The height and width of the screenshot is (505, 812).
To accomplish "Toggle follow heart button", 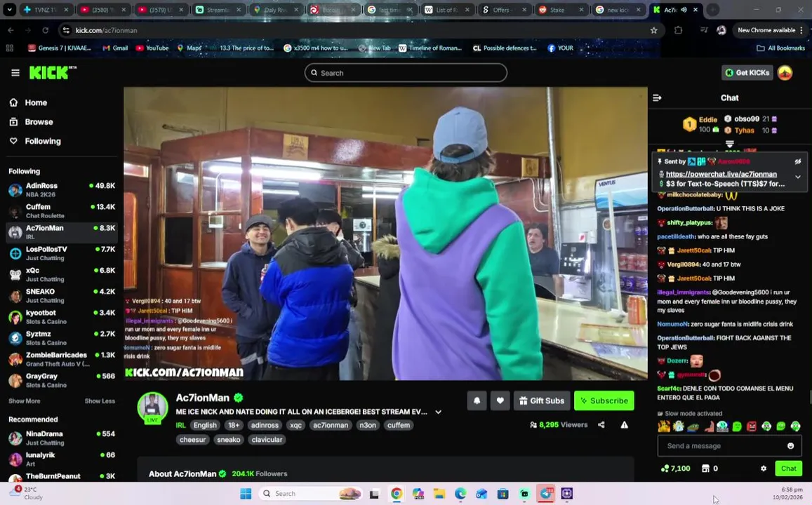I will pos(500,400).
